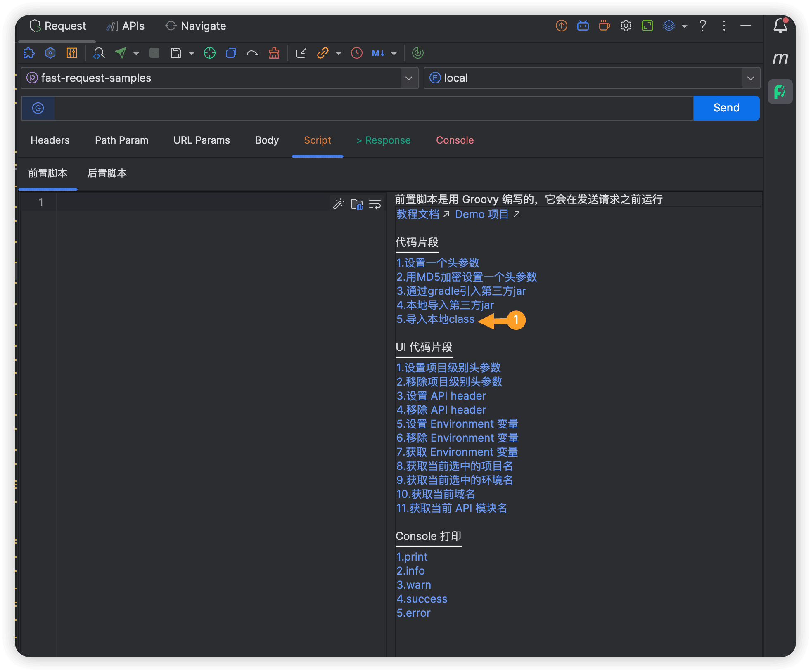Viewport: 811px width, 672px height.
Task: Click the coffee cup icon
Action: tap(604, 26)
